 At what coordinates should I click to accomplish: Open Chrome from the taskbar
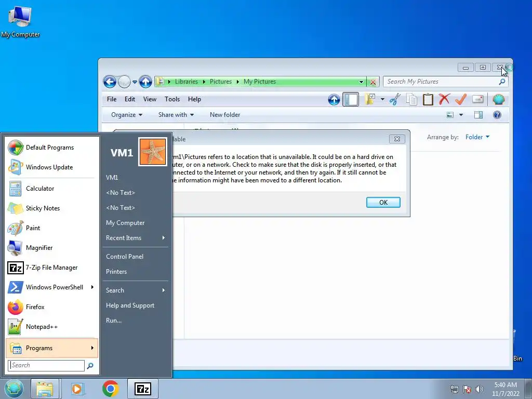(110, 389)
